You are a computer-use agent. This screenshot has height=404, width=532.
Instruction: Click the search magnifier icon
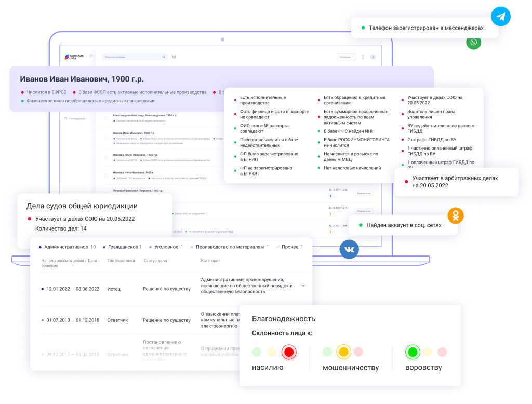164,57
